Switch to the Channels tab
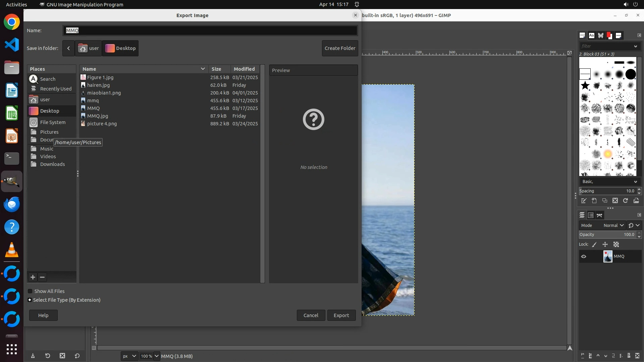The width and height of the screenshot is (644, 362). [x=591, y=215]
